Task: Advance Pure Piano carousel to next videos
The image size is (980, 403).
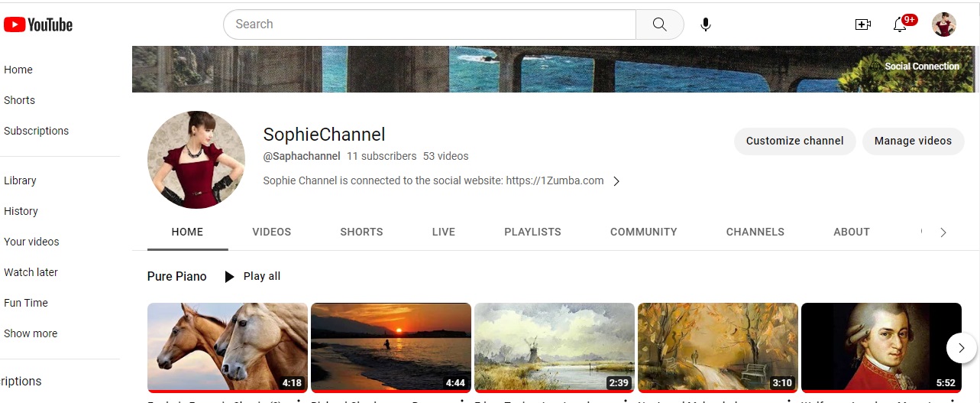Action: point(961,348)
